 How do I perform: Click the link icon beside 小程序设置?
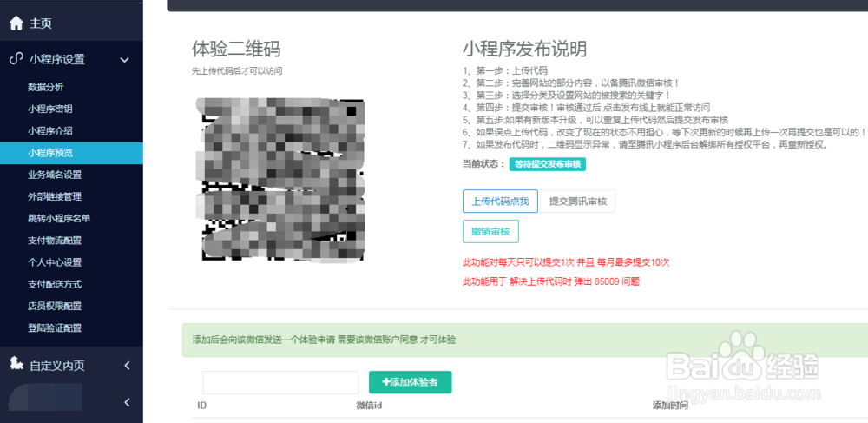16,59
